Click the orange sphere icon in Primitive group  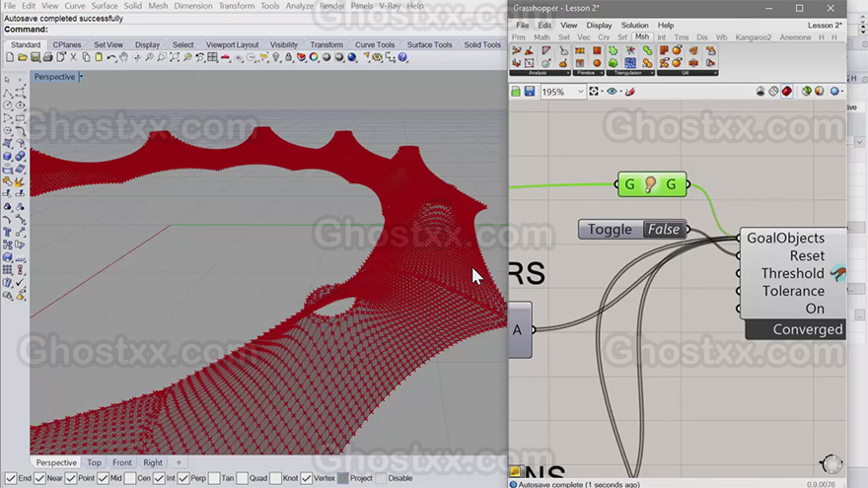[597, 62]
